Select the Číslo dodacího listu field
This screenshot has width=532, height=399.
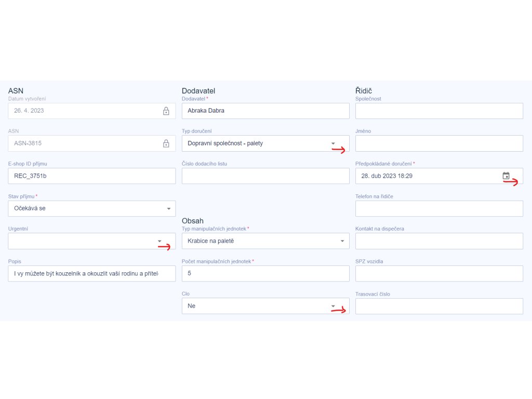pyautogui.click(x=265, y=176)
